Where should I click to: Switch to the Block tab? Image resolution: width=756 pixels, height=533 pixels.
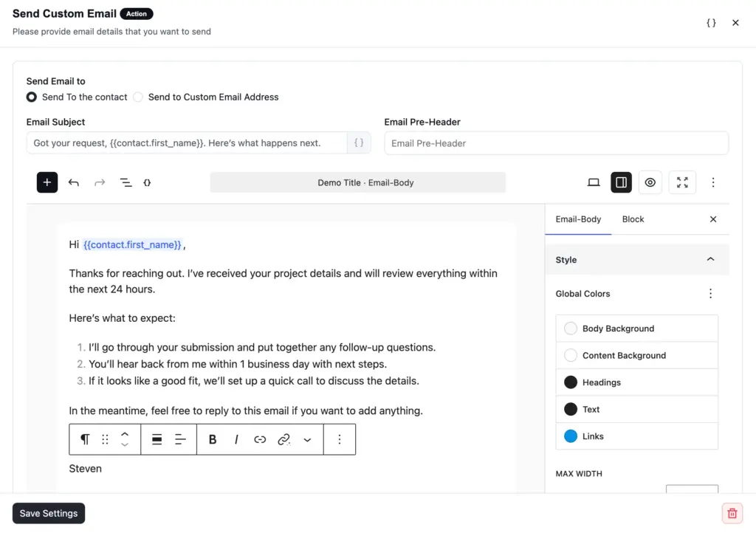633,219
